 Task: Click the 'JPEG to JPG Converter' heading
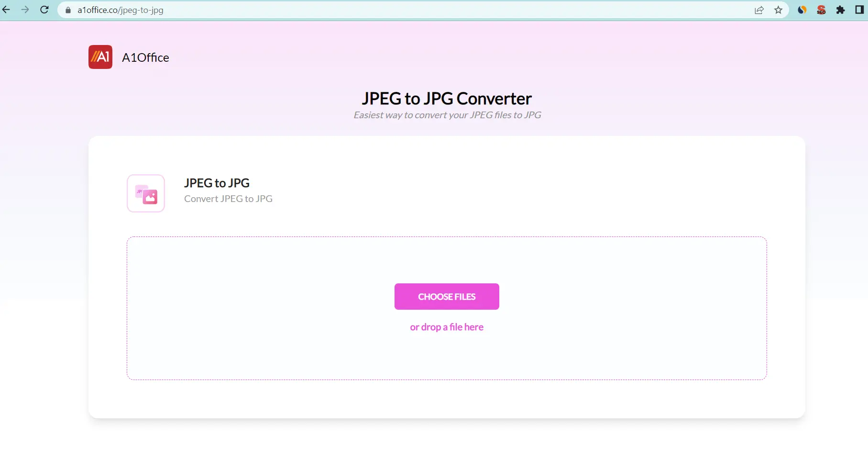click(447, 98)
